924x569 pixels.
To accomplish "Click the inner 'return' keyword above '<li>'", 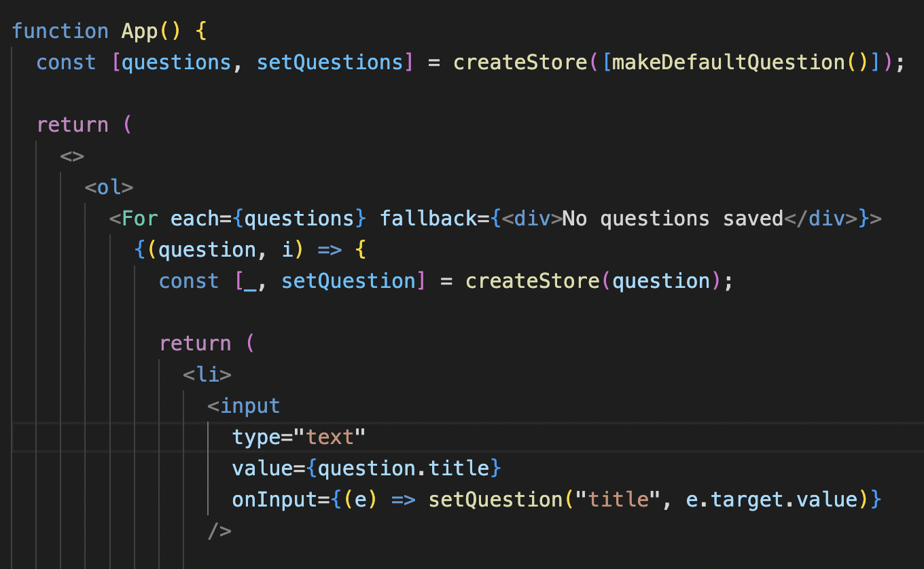I will (195, 344).
